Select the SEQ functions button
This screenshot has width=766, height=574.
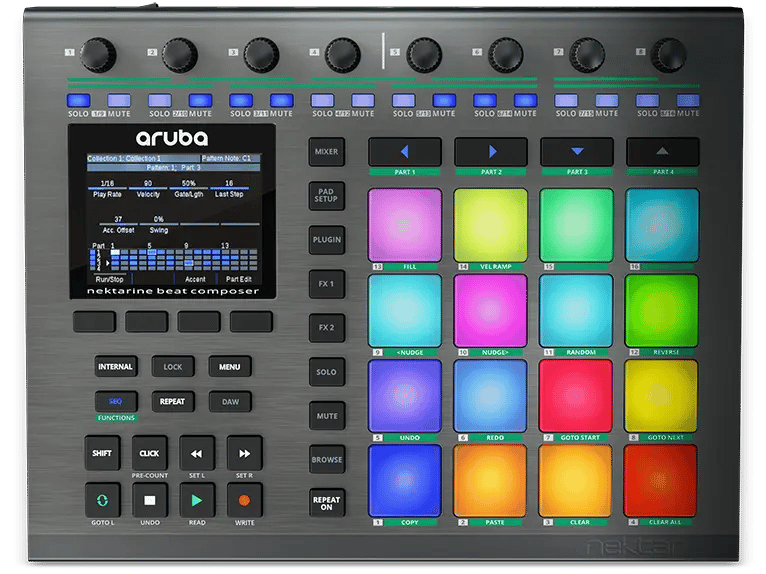click(116, 402)
